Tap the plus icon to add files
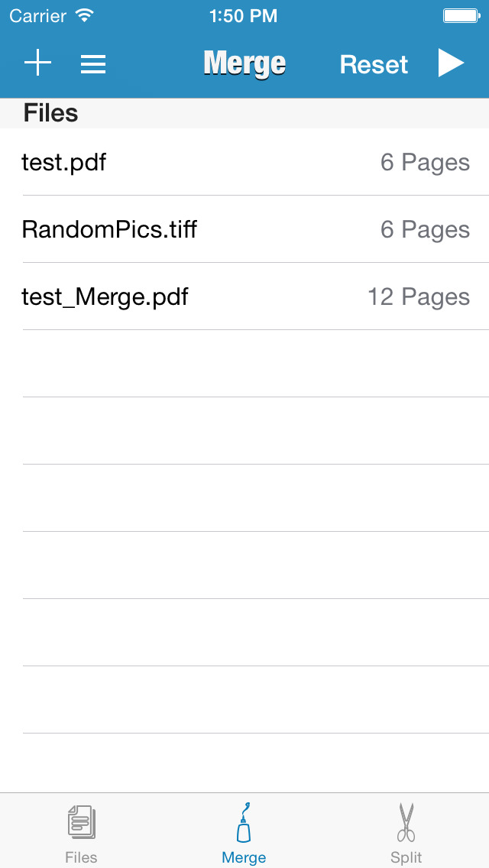This screenshot has height=868, width=489. [37, 63]
